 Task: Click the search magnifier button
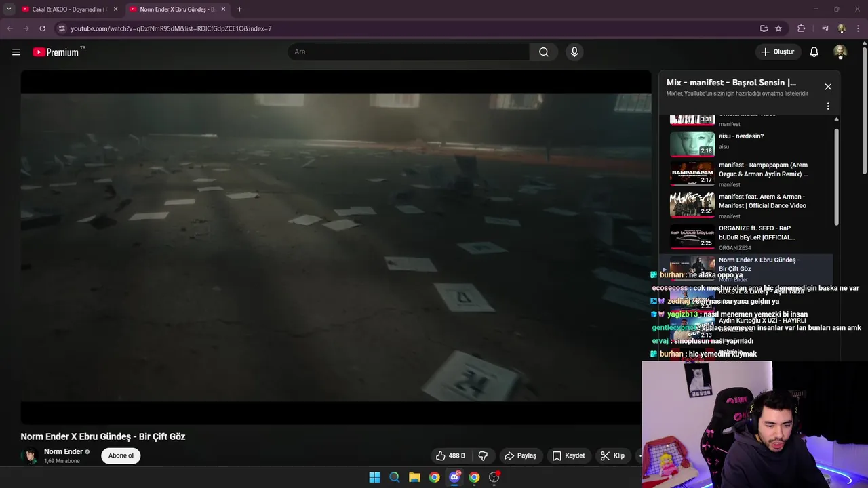[544, 52]
